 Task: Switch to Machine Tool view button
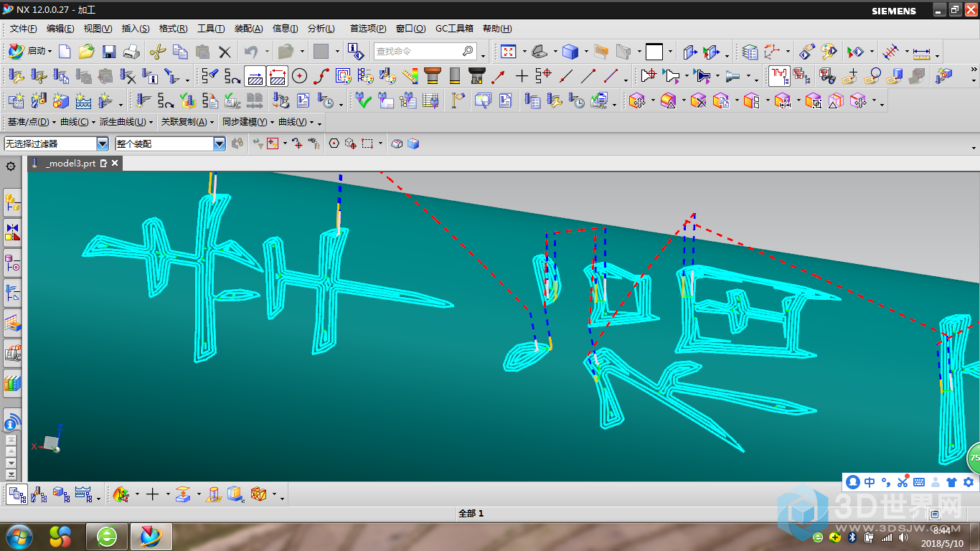[x=39, y=494]
